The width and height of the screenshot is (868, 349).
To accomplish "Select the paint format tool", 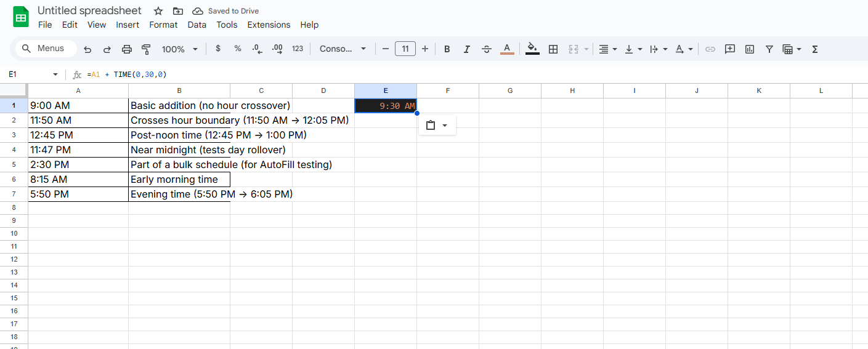I will click(146, 49).
